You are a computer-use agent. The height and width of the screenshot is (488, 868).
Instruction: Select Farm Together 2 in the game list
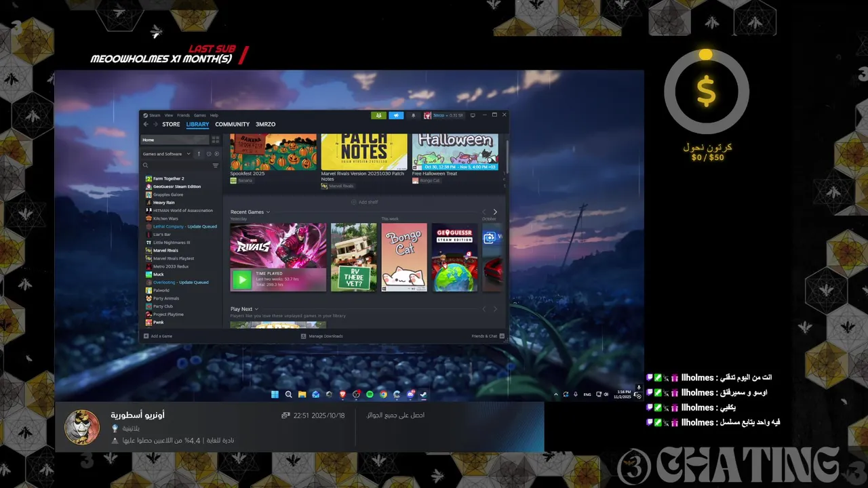168,179
